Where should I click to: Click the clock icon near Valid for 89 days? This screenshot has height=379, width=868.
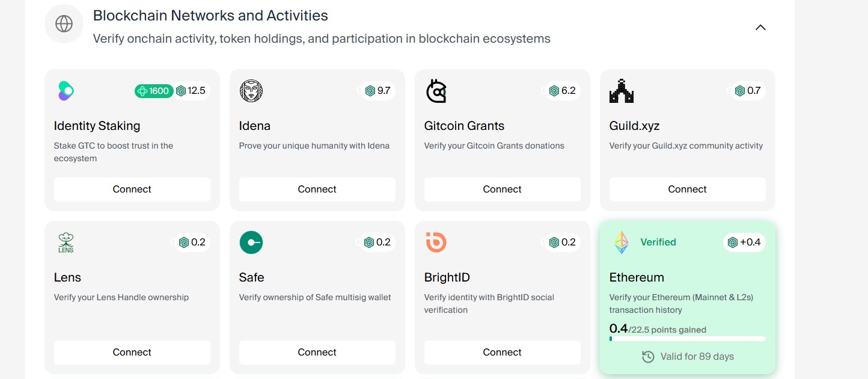[648, 357]
